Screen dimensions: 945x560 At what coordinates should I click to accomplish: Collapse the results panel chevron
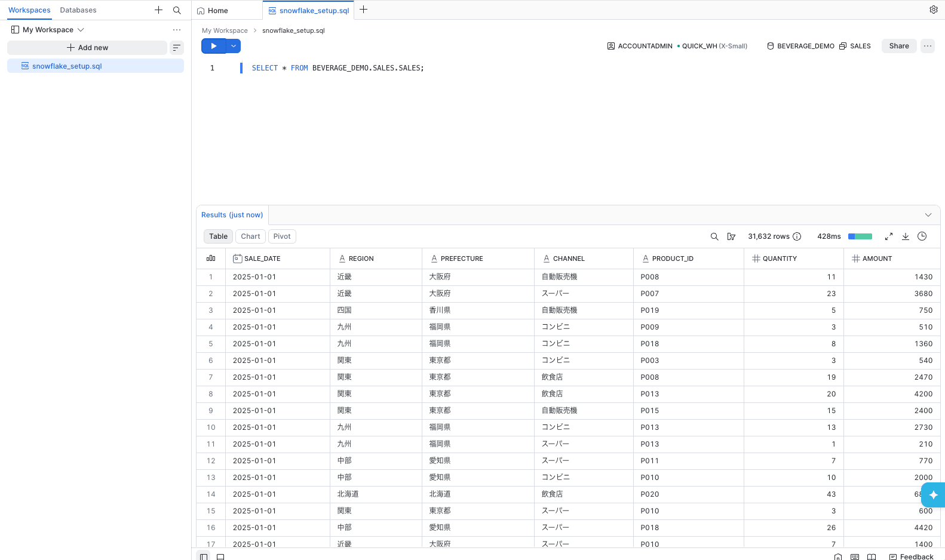pyautogui.click(x=928, y=215)
